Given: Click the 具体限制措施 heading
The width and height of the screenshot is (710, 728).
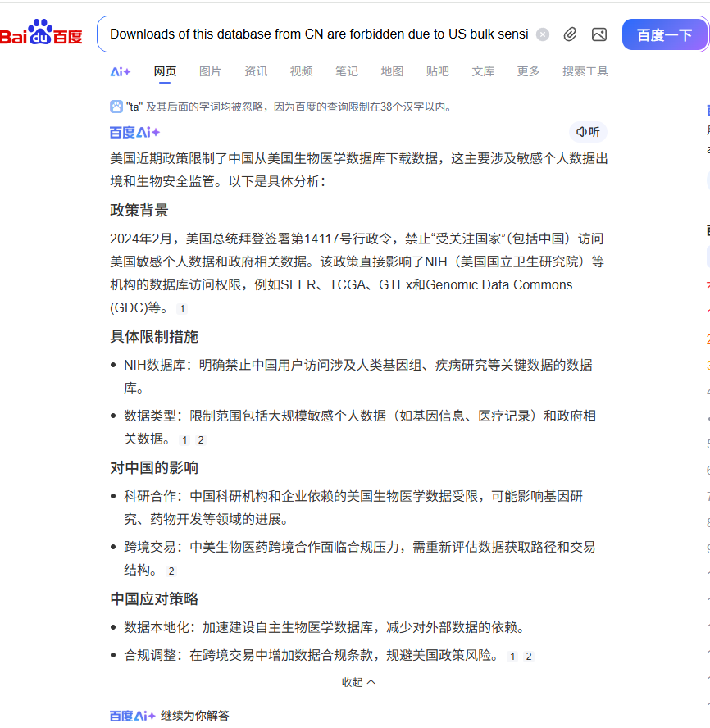Looking at the screenshot, I should click(x=153, y=337).
